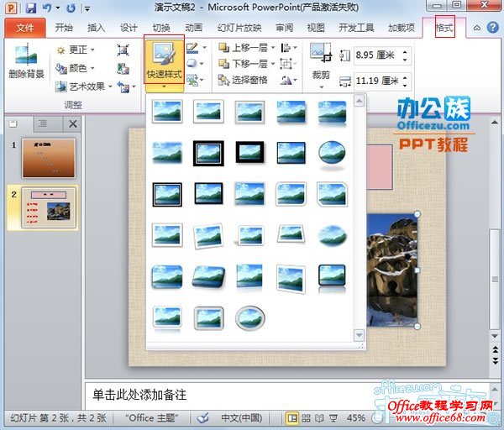
Task: Click the Selection Pane (选择窗格) icon
Action: (x=243, y=80)
